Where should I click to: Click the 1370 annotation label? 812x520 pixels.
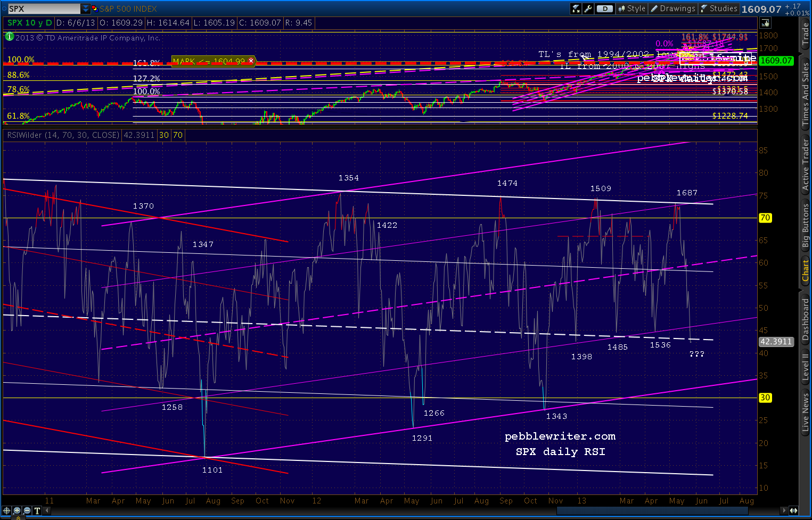144,206
